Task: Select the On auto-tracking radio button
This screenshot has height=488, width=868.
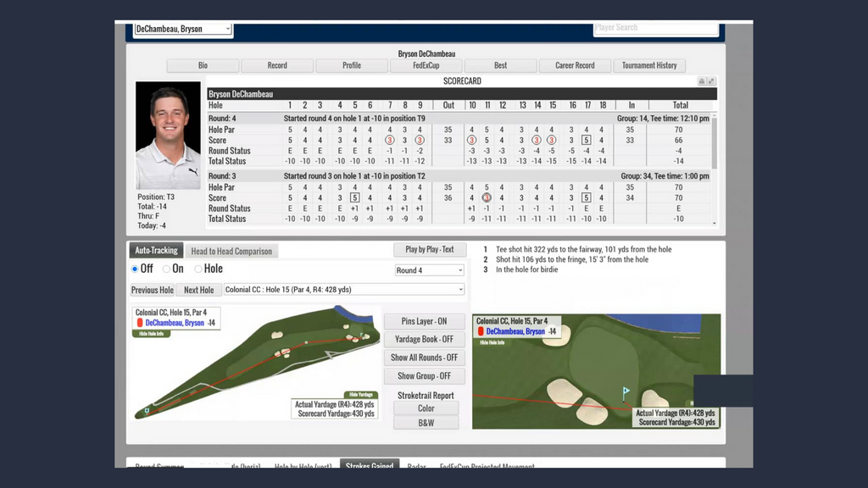Action: pyautogui.click(x=167, y=269)
